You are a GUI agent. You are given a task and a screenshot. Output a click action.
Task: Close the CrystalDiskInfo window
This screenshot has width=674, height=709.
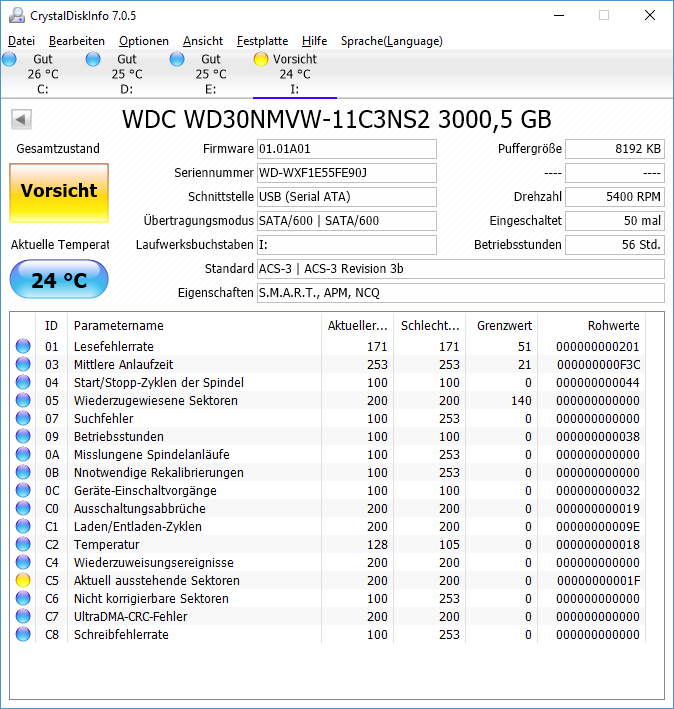650,15
